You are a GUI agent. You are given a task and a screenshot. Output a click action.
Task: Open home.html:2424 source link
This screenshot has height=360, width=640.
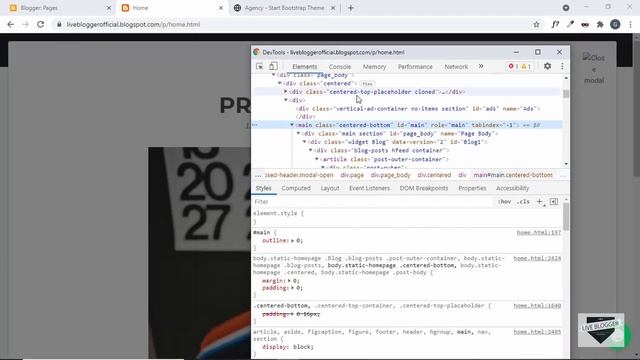click(x=537, y=259)
